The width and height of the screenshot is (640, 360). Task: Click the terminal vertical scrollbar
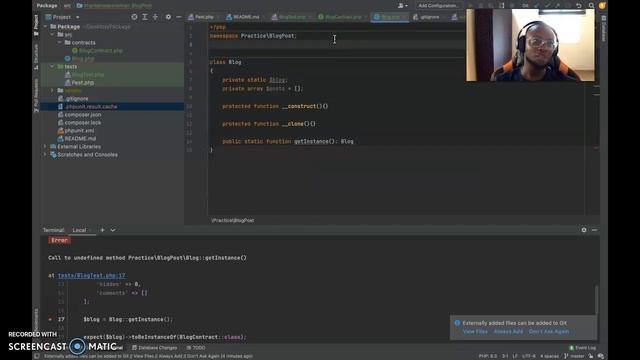click(596, 300)
